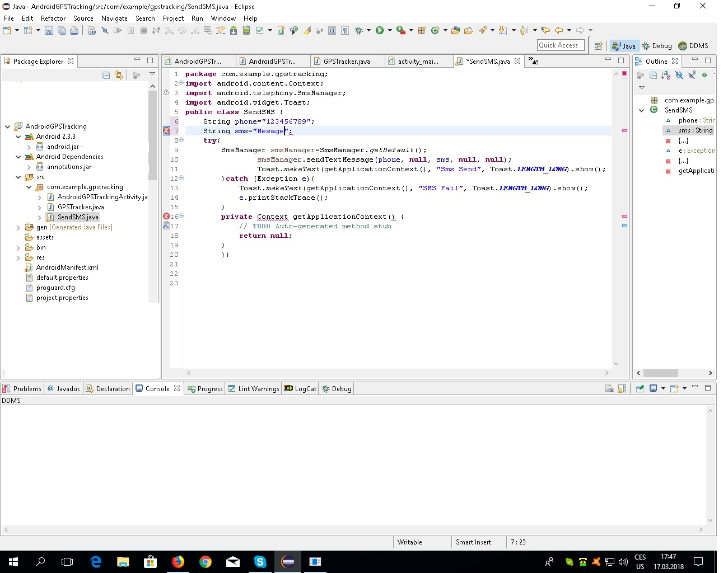Screen dimensions: 728x573
Task: Click the Save icon in the toolbar
Action: [49, 30]
